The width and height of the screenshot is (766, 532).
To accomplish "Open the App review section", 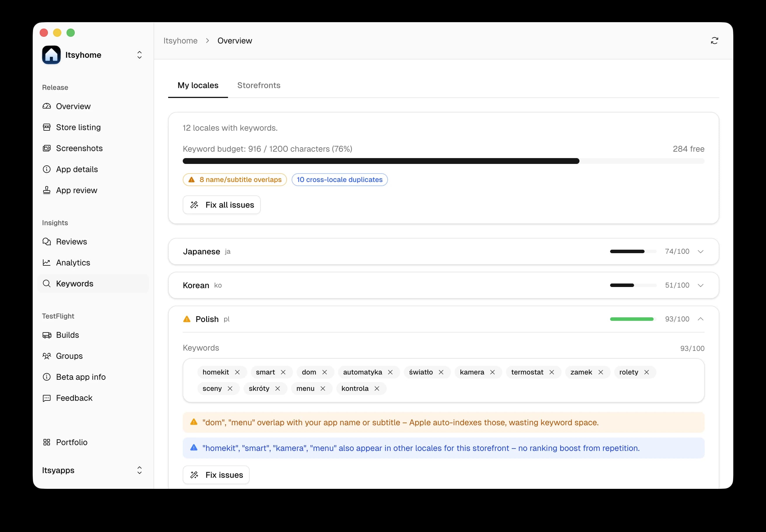I will 76,190.
